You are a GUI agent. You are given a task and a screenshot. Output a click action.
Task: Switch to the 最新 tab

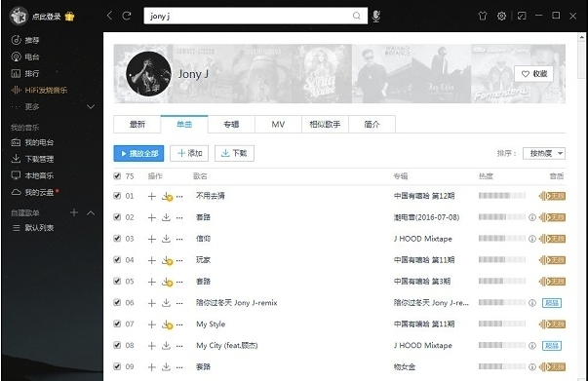pyautogui.click(x=137, y=125)
